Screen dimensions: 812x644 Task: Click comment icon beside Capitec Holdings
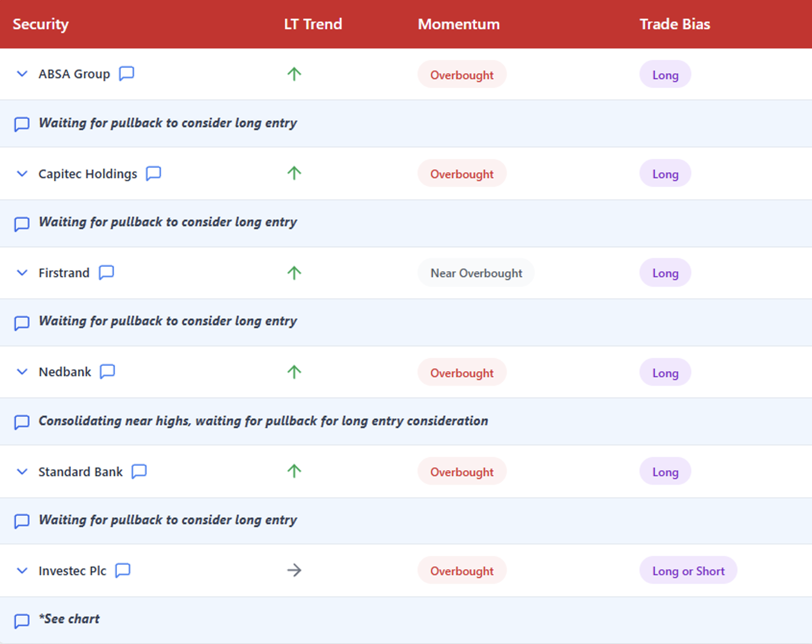coord(153,173)
